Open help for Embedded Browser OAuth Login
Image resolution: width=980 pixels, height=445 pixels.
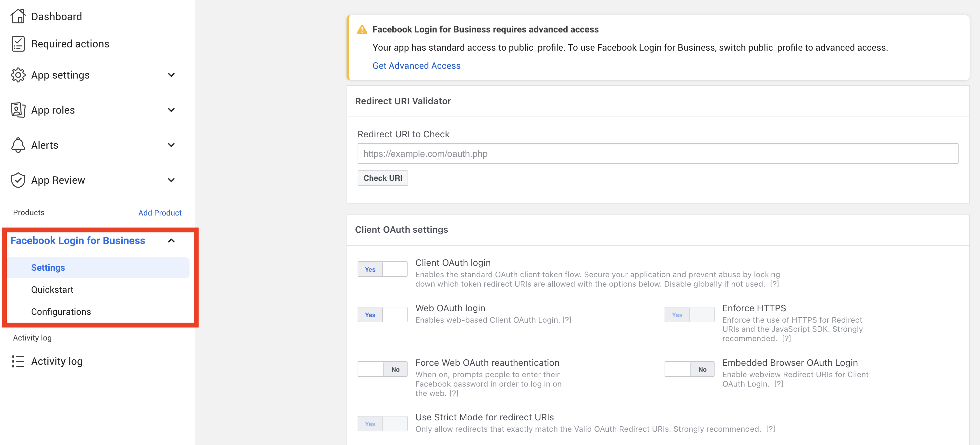point(778,384)
